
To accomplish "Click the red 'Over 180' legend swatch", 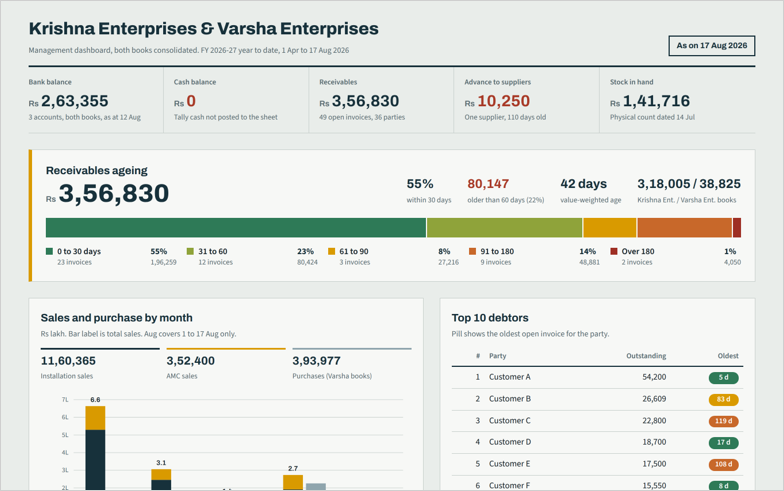I will click(614, 252).
